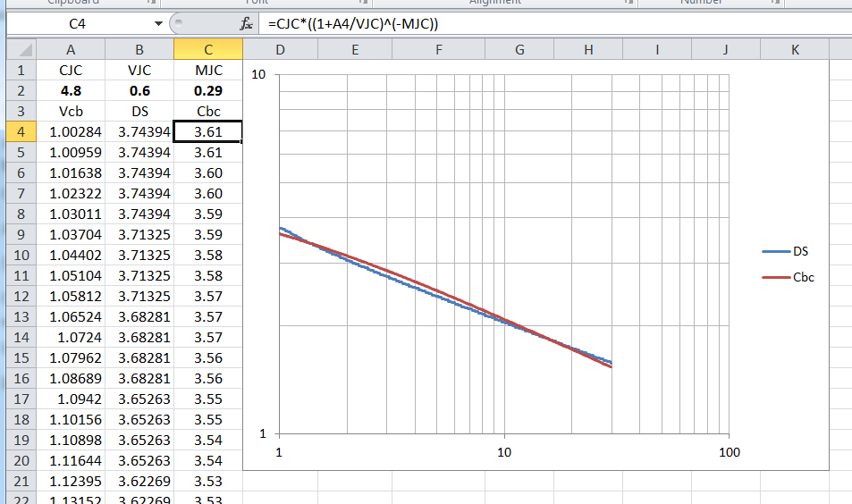Select column A header
Screen dimensions: 852x504
coord(71,50)
